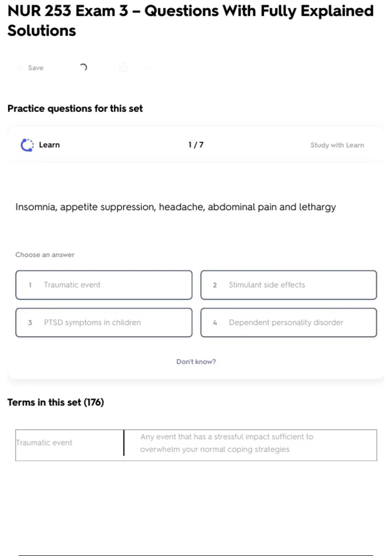Click the Practice questions for this set heading
This screenshot has width=392, height=556.
pos(75,109)
